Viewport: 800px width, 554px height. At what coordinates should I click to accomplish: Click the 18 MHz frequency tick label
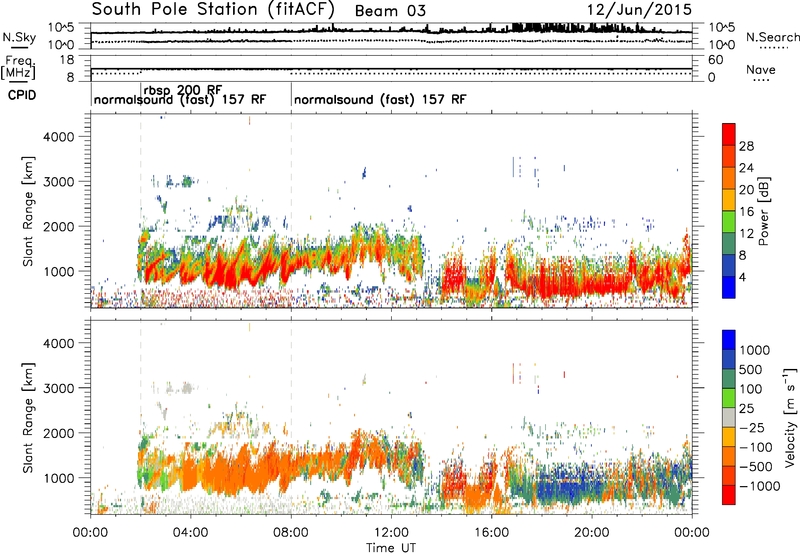[67, 60]
